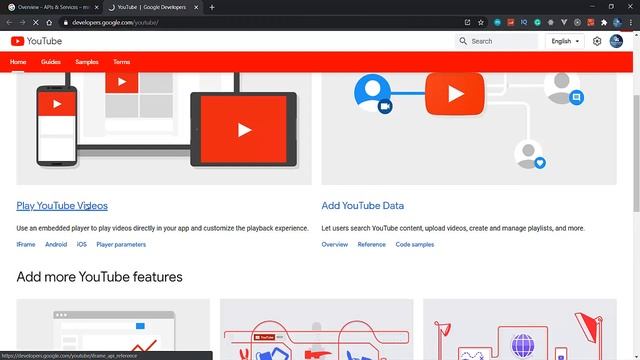Close the YouTube Google Developers tab
Image resolution: width=640 pixels, height=360 pixels.
coord(196,7)
